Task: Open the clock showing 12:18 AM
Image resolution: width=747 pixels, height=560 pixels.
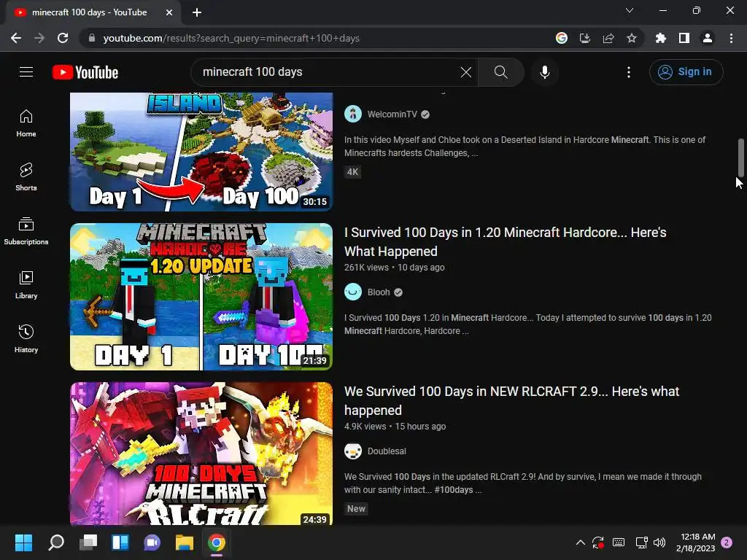Action: click(695, 542)
